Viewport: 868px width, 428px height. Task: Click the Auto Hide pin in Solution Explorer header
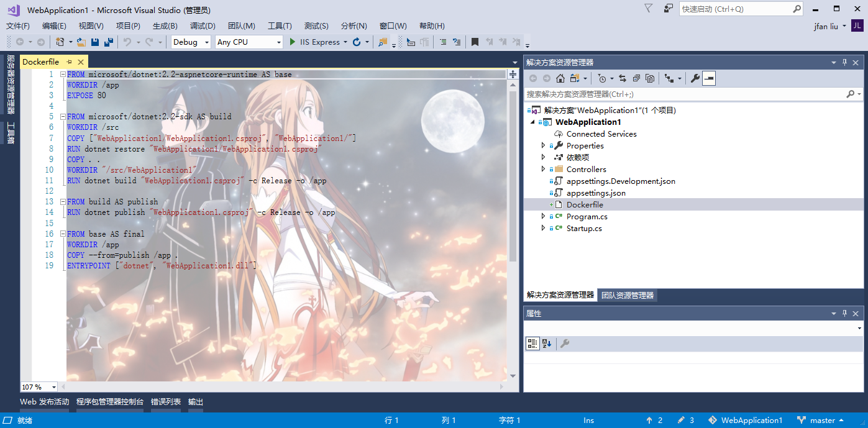pyautogui.click(x=844, y=62)
